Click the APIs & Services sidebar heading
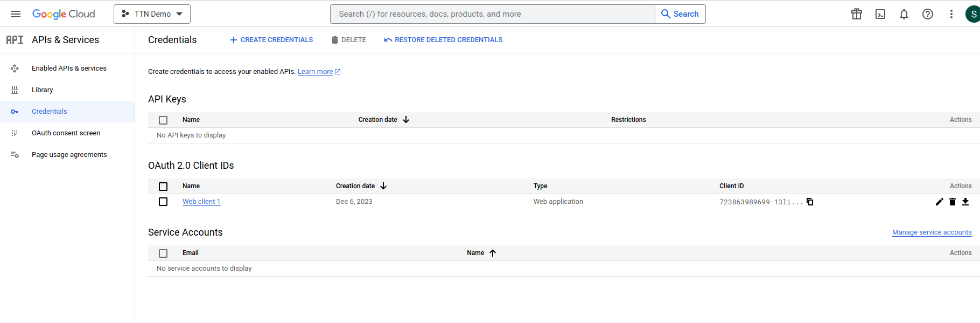The image size is (980, 323). coord(66,40)
